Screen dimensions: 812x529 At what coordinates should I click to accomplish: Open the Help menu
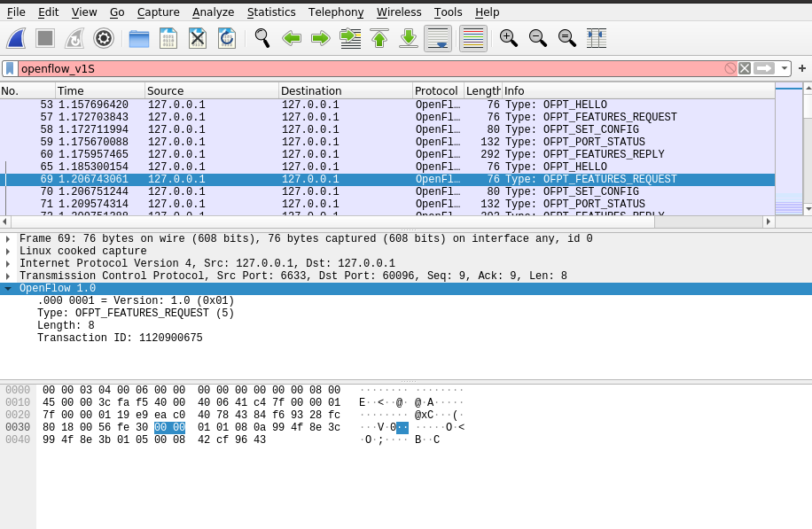tap(487, 12)
